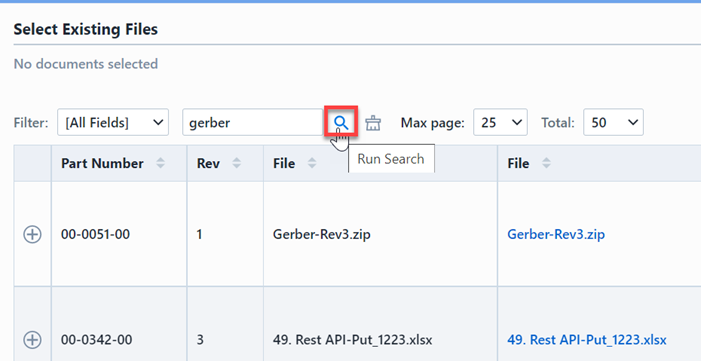Run search with the magnifier icon
The width and height of the screenshot is (701, 361).
tap(341, 122)
